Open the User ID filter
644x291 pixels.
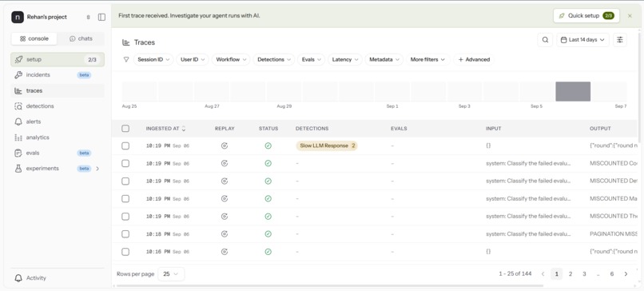click(x=193, y=60)
